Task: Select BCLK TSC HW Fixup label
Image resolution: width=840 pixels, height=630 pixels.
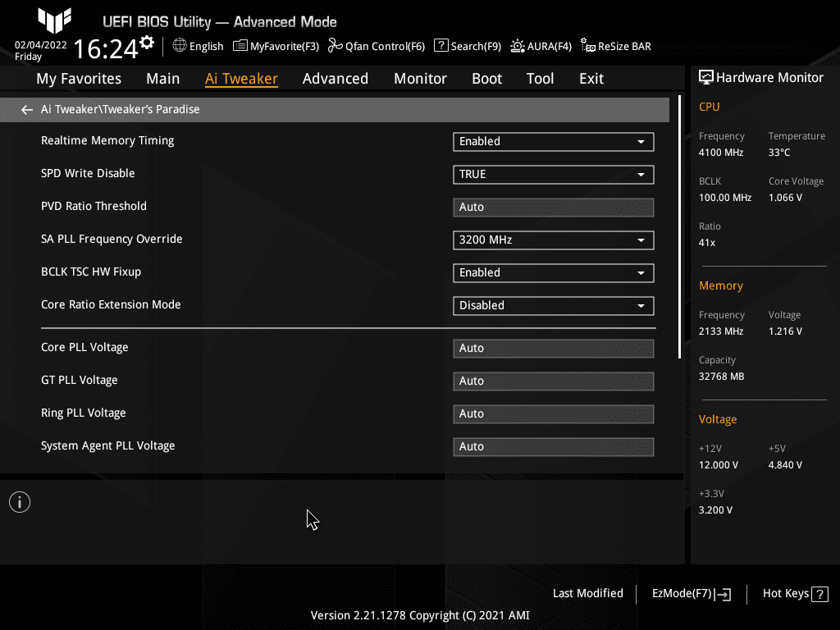Action: click(x=91, y=272)
